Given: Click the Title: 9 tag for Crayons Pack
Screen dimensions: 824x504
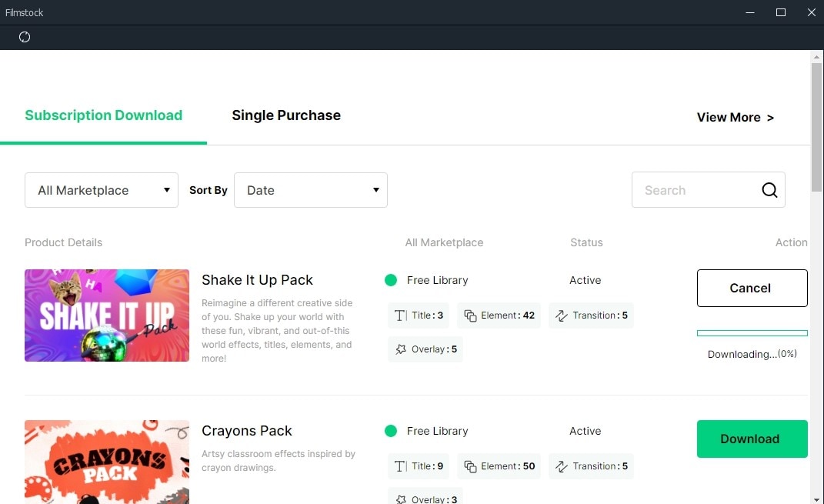Looking at the screenshot, I should coord(419,466).
